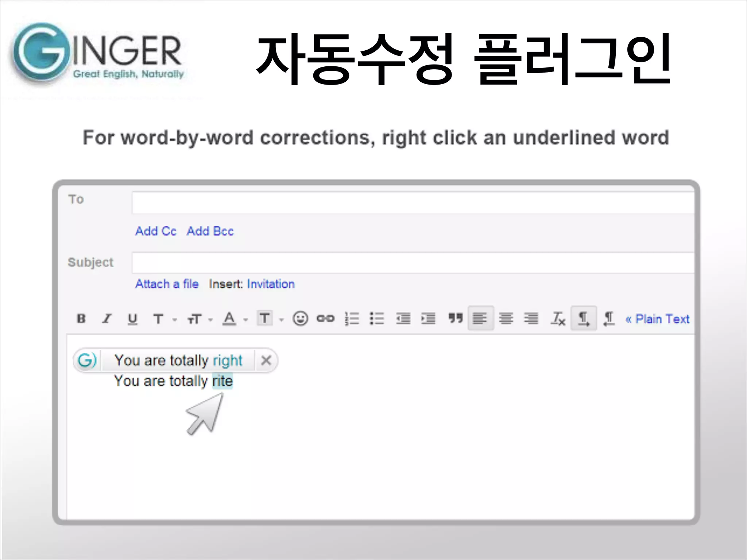The width and height of the screenshot is (747, 560).
Task: Click the text background highlight icon
Action: pos(265,318)
